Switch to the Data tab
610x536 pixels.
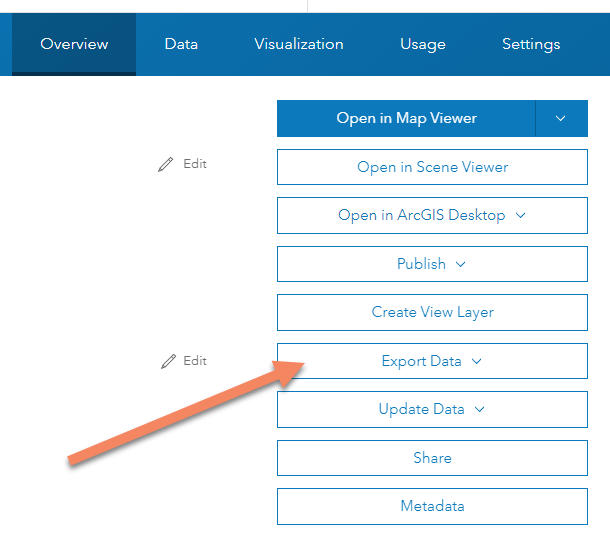click(181, 44)
